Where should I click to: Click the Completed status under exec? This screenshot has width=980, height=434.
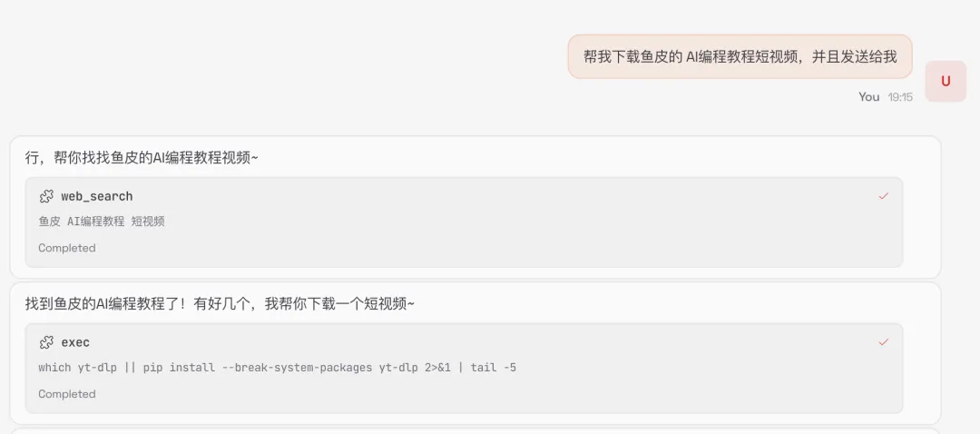(x=67, y=394)
